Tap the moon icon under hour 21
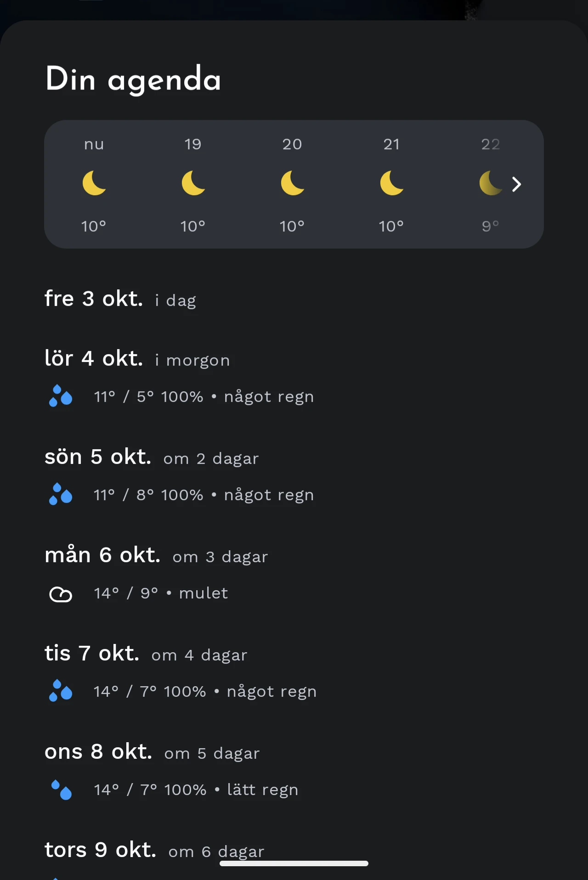The height and width of the screenshot is (880, 588). [x=392, y=183]
